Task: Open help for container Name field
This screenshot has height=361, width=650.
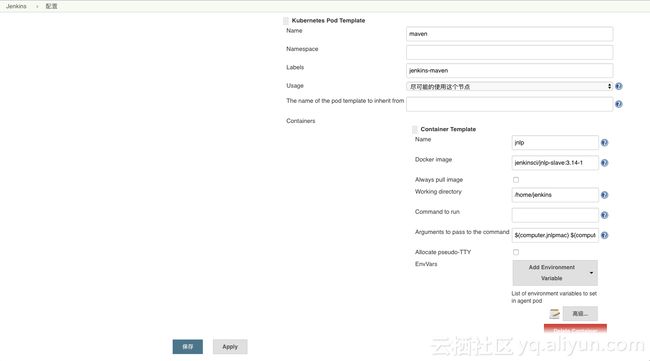Action: (604, 143)
